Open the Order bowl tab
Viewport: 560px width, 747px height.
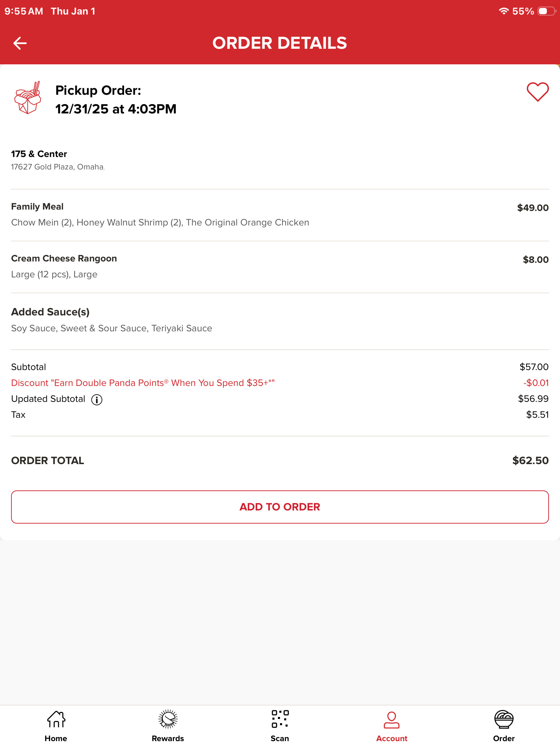[504, 726]
